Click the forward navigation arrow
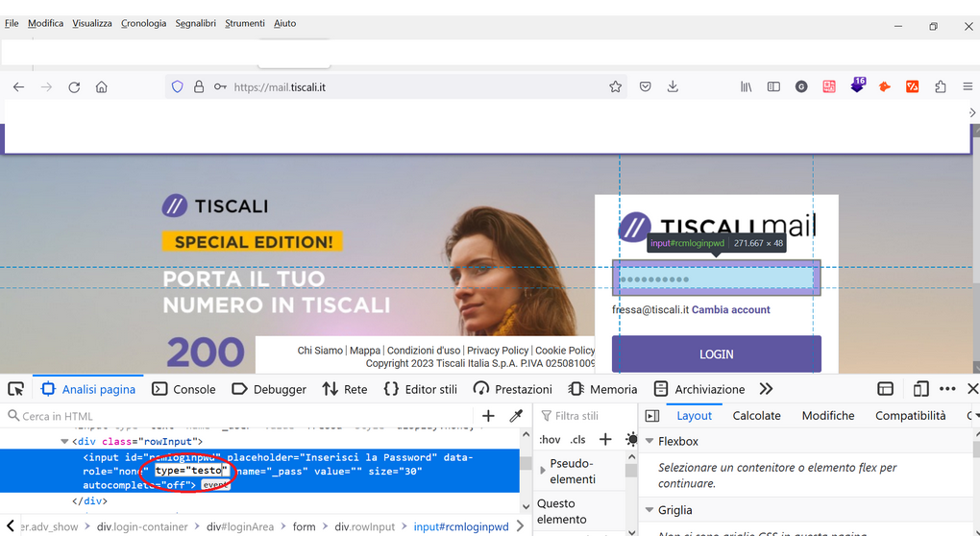 [46, 86]
